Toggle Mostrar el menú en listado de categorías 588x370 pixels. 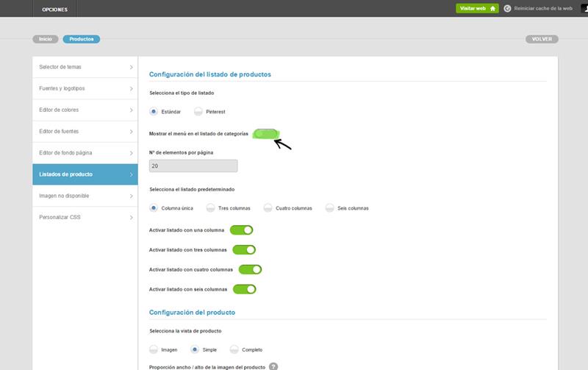coord(265,134)
